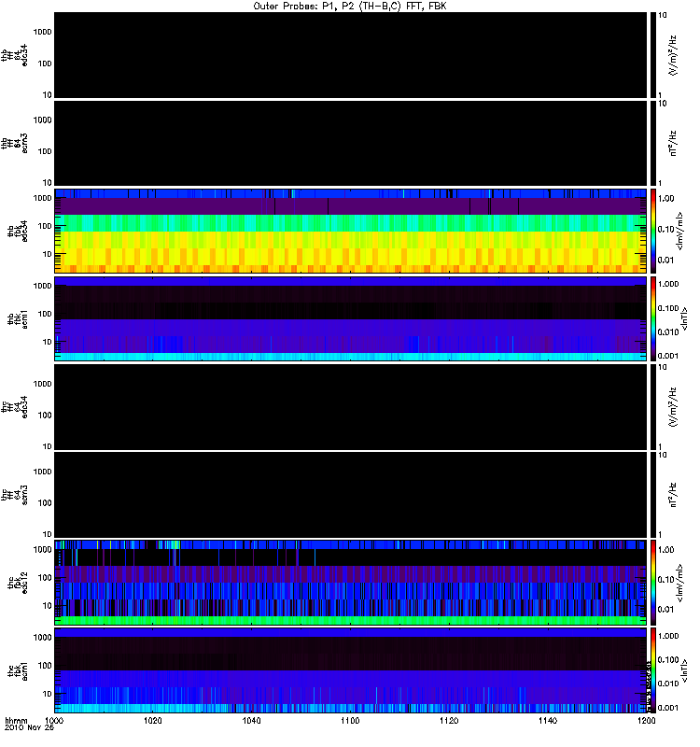Click the color bar of thb fbk scm1 panel
Viewport: 700px width, 747px height.
(x=653, y=318)
